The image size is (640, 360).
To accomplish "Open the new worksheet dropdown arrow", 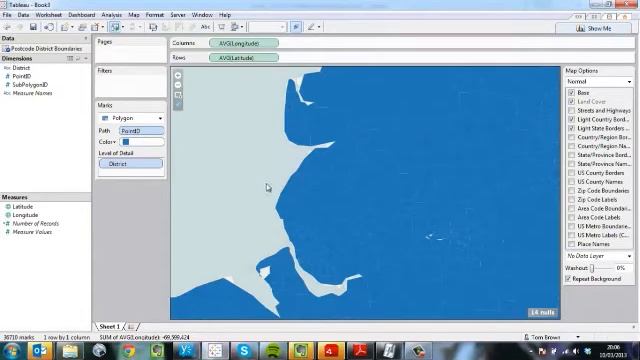I will click(x=72, y=27).
